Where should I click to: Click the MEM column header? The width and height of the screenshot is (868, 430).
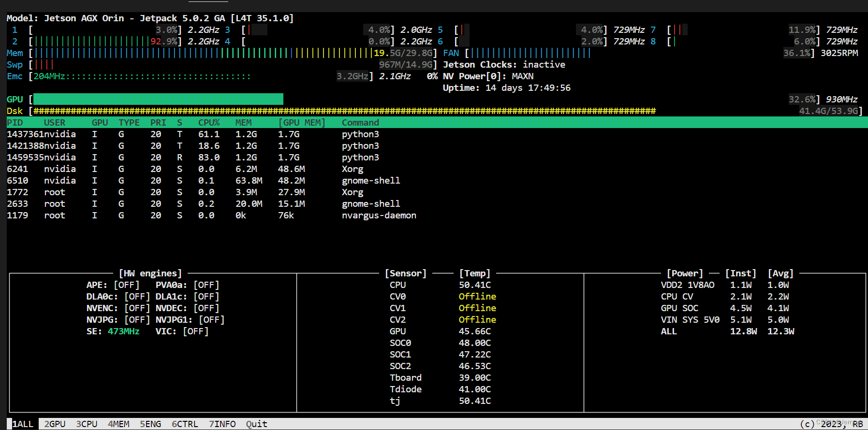click(x=243, y=122)
